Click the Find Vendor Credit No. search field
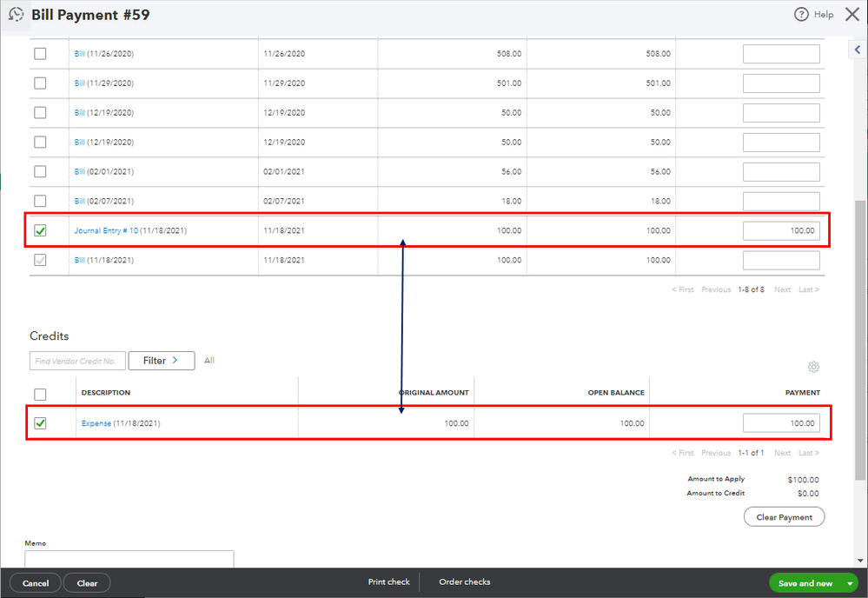This screenshot has height=598, width=868. [77, 361]
